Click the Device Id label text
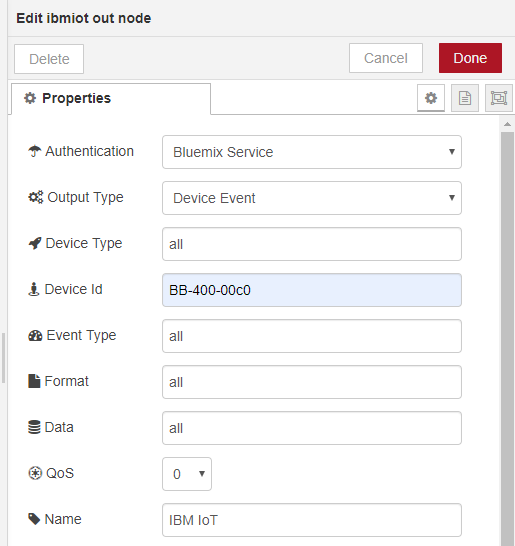The height and width of the screenshot is (546, 515). [x=73, y=289]
